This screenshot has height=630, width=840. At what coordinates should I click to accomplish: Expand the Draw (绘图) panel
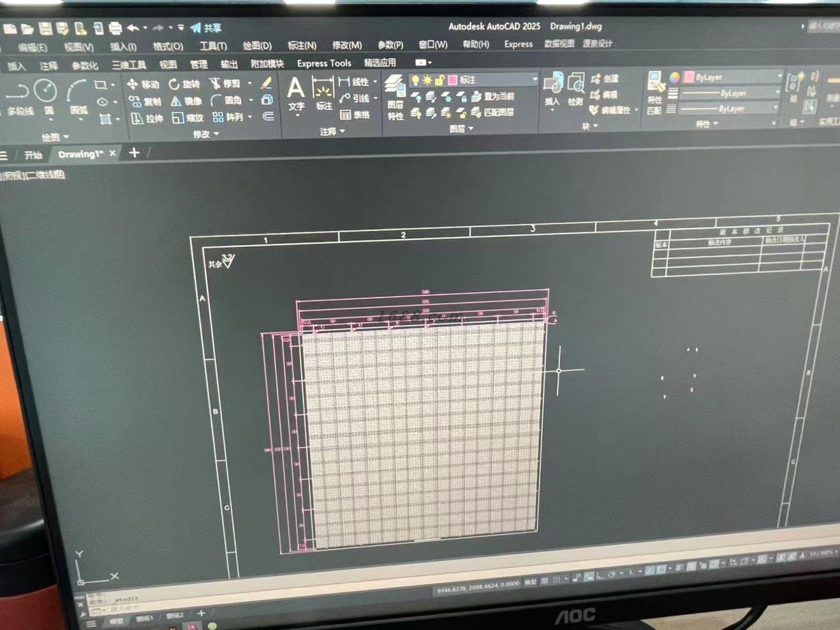[55, 137]
